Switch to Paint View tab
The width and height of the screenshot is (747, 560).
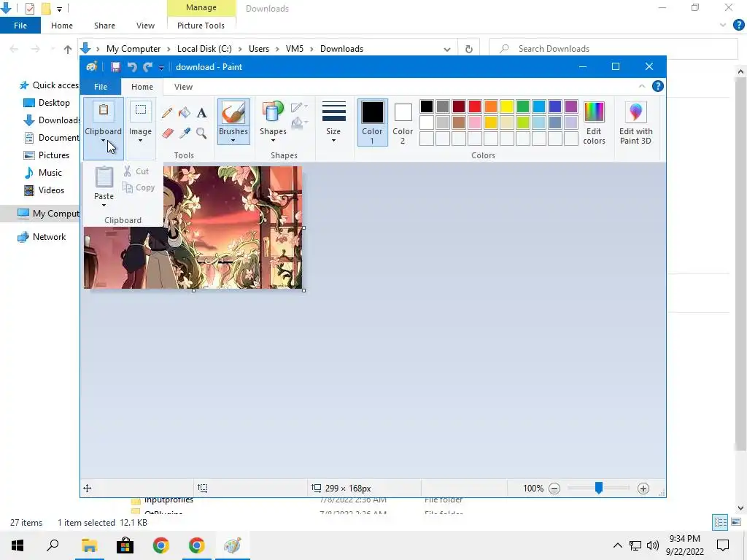click(183, 87)
